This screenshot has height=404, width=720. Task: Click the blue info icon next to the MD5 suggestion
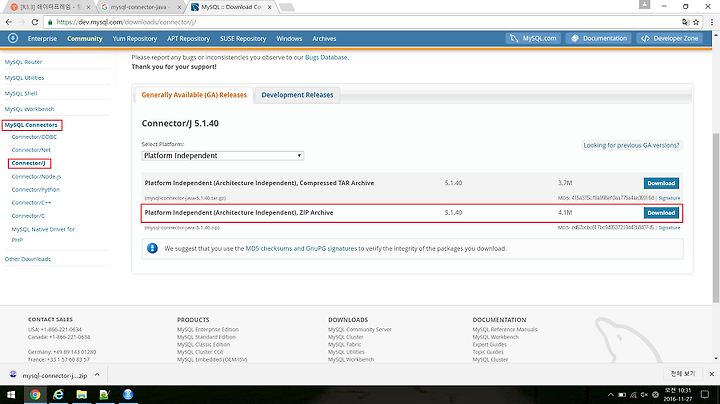(152, 248)
